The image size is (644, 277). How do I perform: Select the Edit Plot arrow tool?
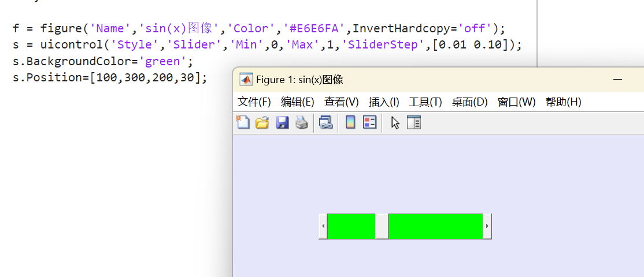pyautogui.click(x=395, y=123)
